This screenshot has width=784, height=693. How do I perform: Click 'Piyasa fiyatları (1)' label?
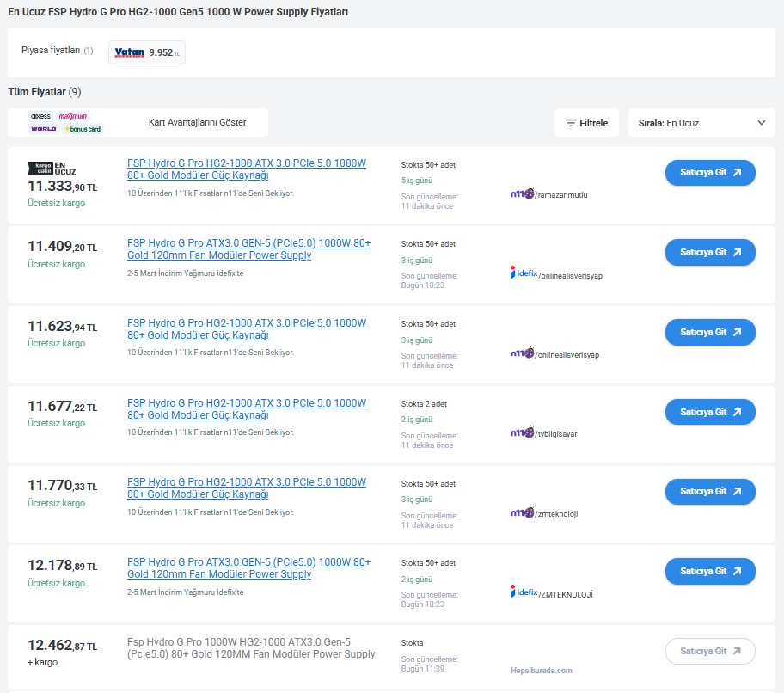click(x=57, y=51)
